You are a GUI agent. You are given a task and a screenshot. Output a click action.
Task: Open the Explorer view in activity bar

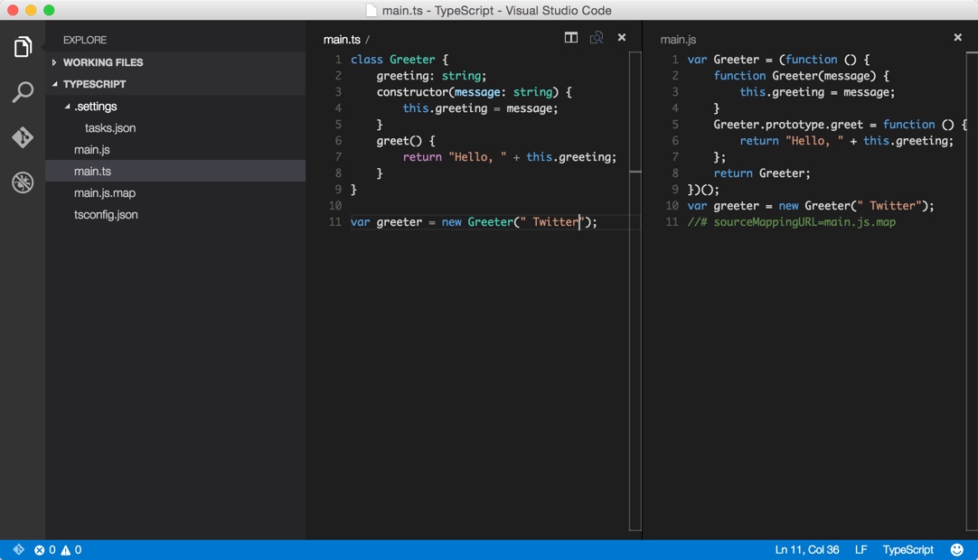pyautogui.click(x=23, y=47)
